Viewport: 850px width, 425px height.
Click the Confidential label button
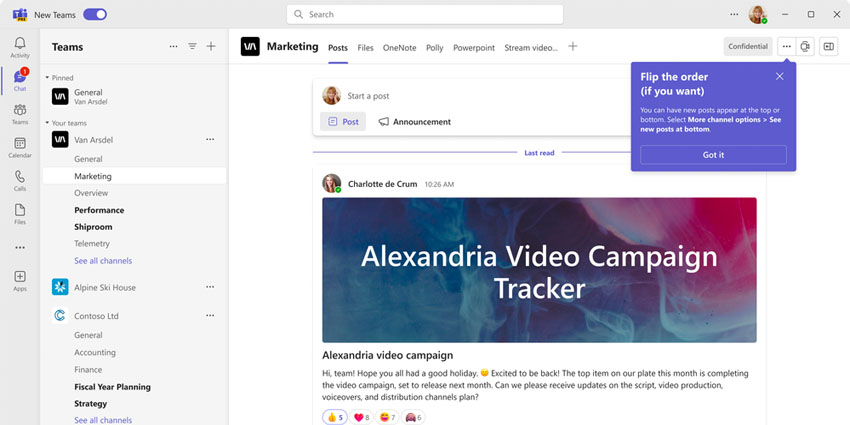pyautogui.click(x=748, y=47)
